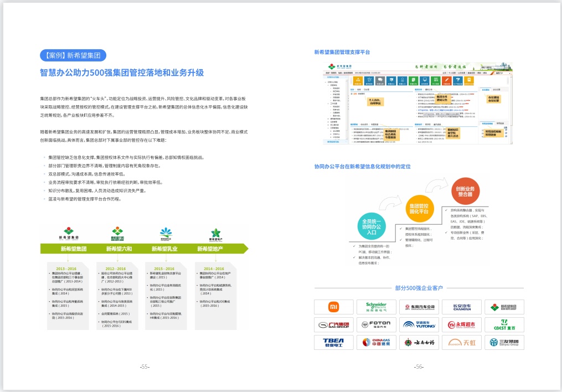
Task: Open the CHINAGAS 中国燃气 logo
Action: (377, 343)
